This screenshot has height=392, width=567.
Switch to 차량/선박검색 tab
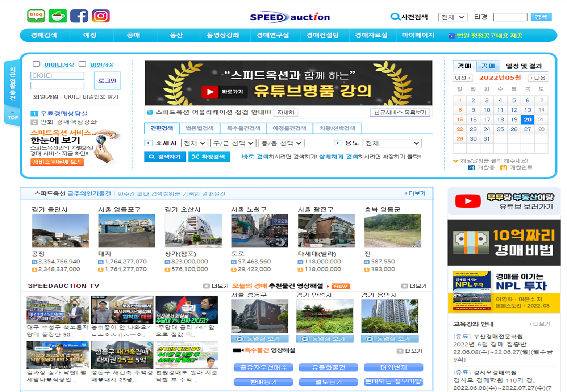tap(337, 128)
